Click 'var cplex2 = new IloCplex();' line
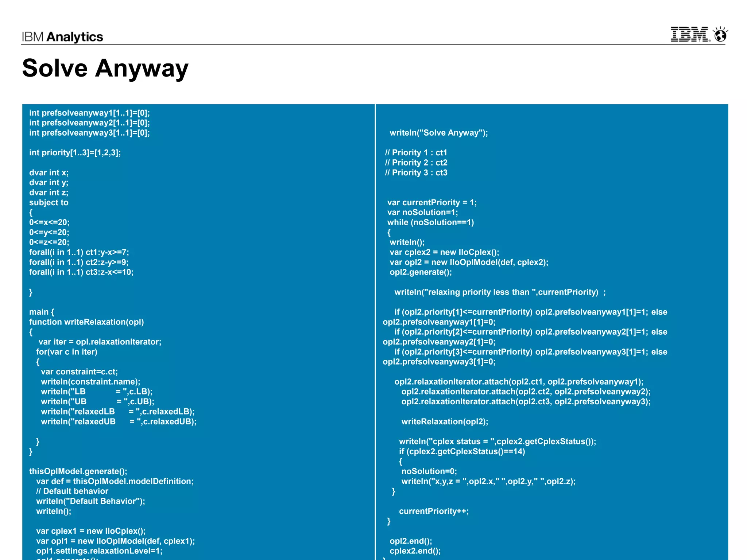This screenshot has height=560, width=747. [x=444, y=252]
